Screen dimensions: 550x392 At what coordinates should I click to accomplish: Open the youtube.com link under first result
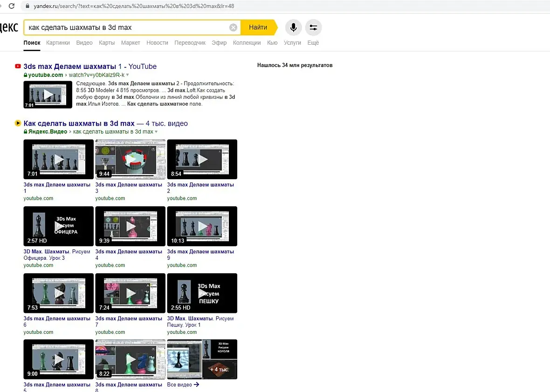pyautogui.click(x=46, y=75)
